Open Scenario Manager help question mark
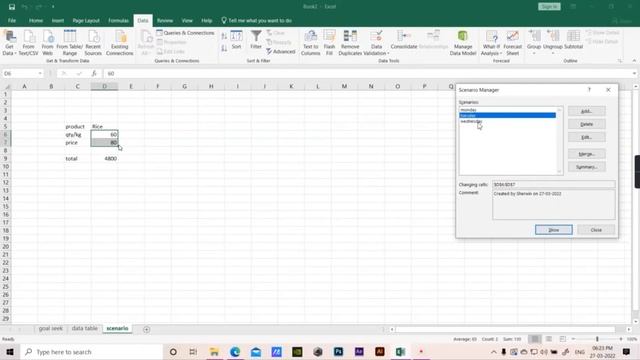This screenshot has height=360, width=640. (x=589, y=90)
